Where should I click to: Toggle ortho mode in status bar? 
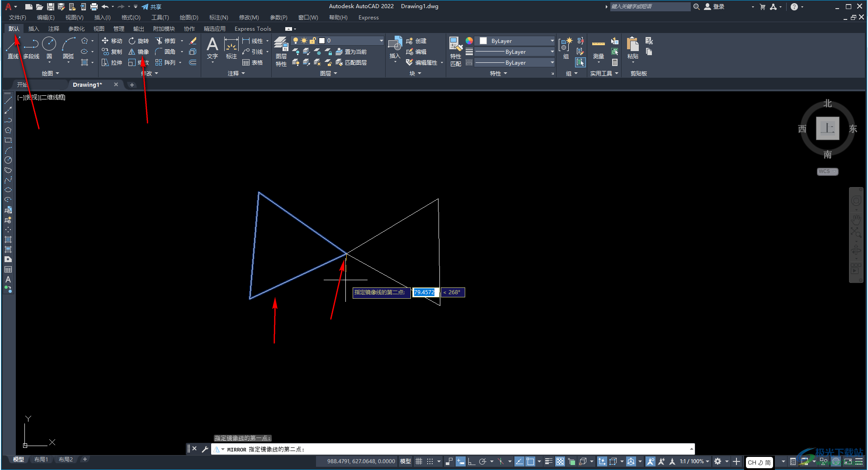coord(471,461)
